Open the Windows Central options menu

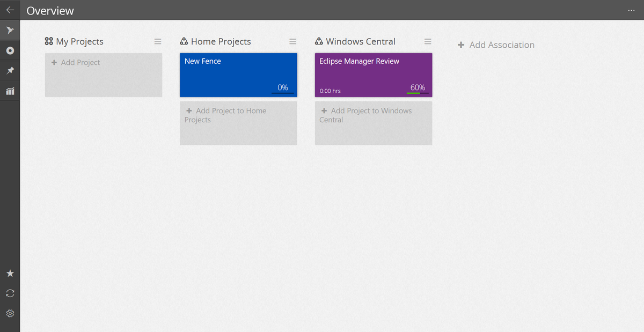click(428, 41)
